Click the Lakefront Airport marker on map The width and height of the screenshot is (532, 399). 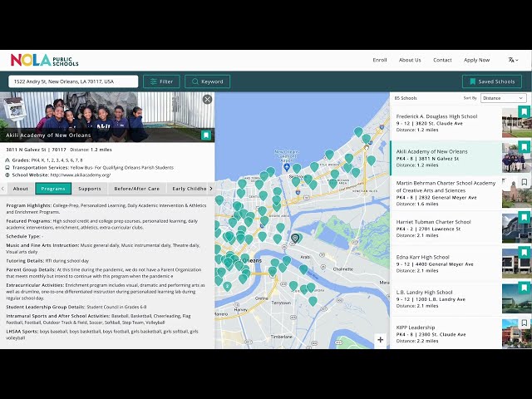pyautogui.click(x=287, y=167)
